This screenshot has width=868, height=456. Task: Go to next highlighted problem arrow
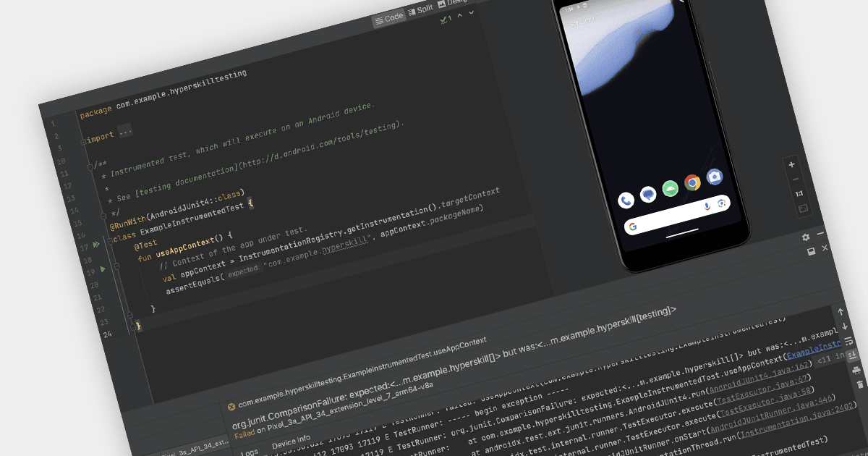coord(472,12)
